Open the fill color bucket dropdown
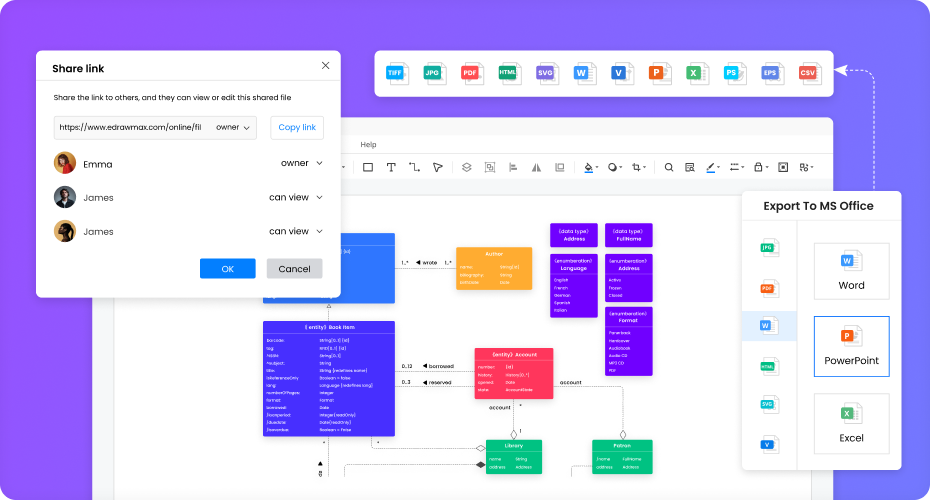Image resolution: width=930 pixels, height=500 pixels. [590, 167]
